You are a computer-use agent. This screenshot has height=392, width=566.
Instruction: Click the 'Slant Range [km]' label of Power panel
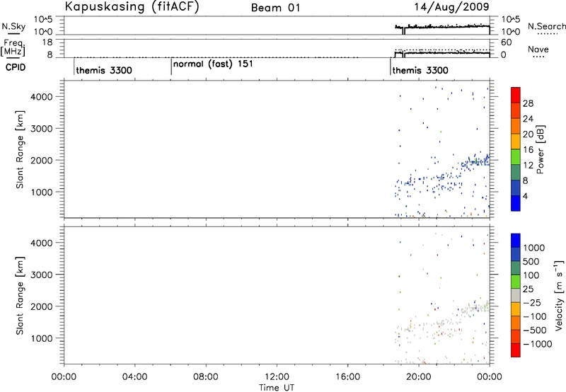pyautogui.click(x=20, y=149)
